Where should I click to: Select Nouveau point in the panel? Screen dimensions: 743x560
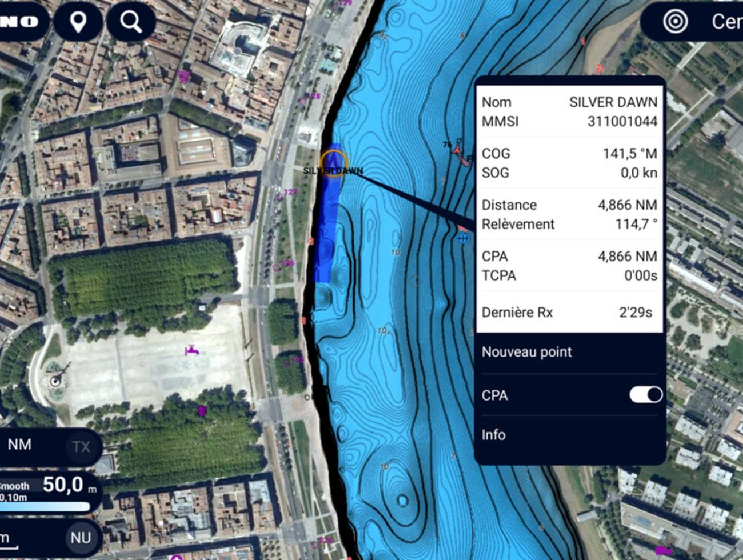[x=526, y=352]
